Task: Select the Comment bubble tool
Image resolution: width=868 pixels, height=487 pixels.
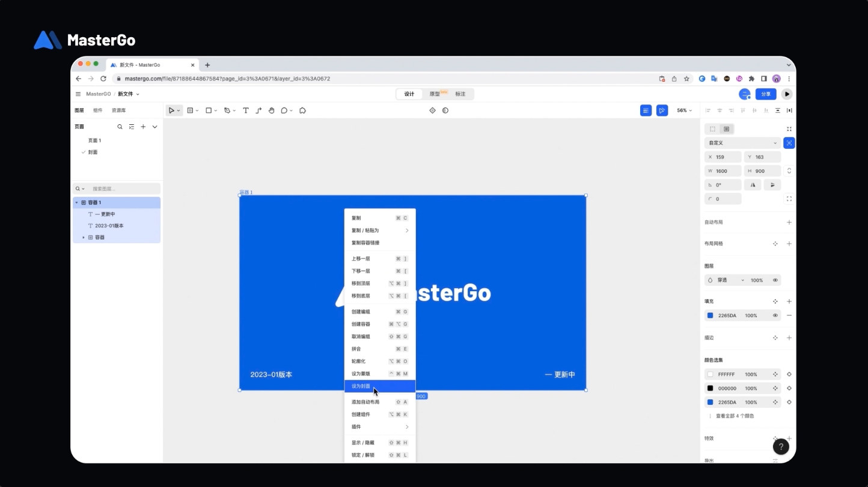Action: pos(284,110)
